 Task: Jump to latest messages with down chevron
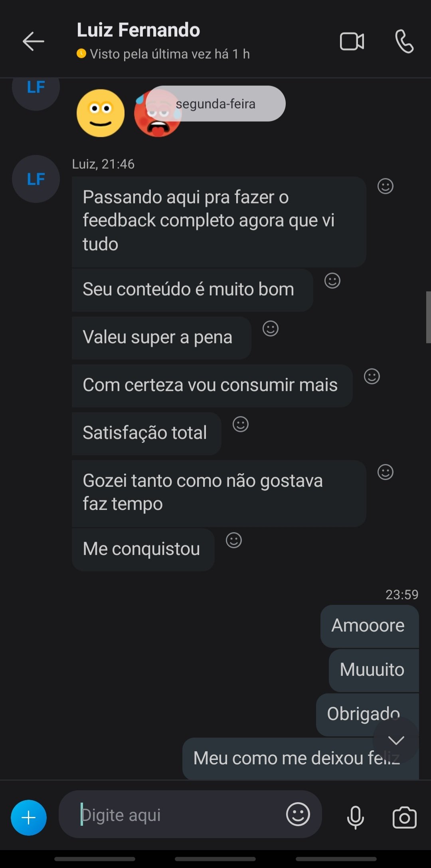coord(396,740)
